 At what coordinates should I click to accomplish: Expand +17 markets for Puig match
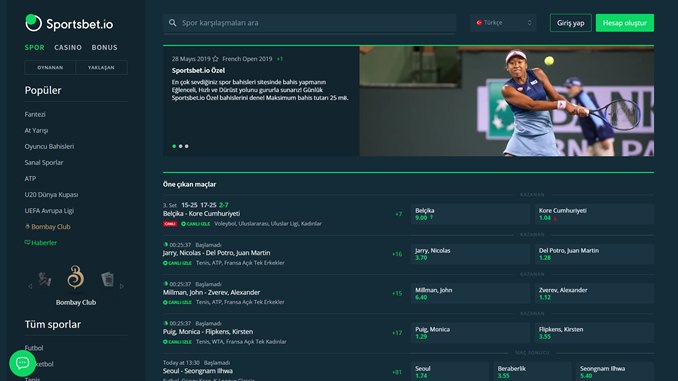[397, 333]
